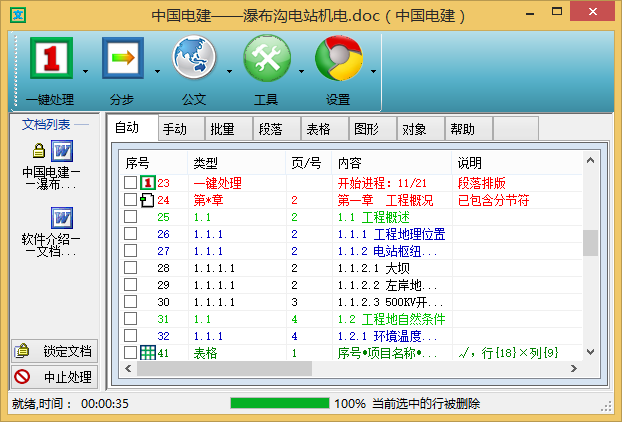Click the list scroll down arrow

tap(590, 352)
